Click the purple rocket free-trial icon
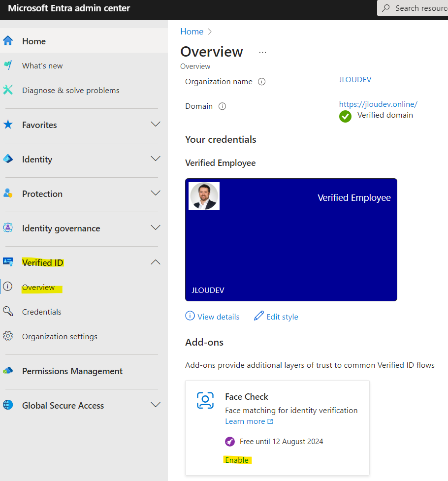Viewport: 448px width, 481px height. pyautogui.click(x=230, y=442)
